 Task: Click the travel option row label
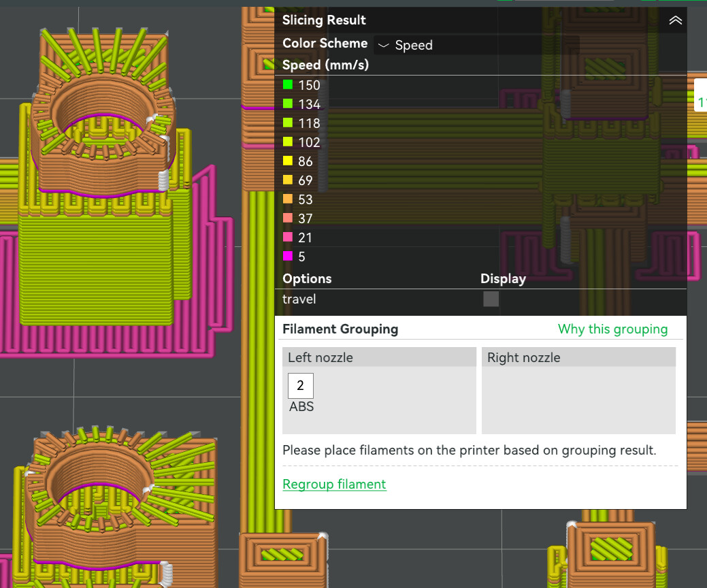point(299,299)
